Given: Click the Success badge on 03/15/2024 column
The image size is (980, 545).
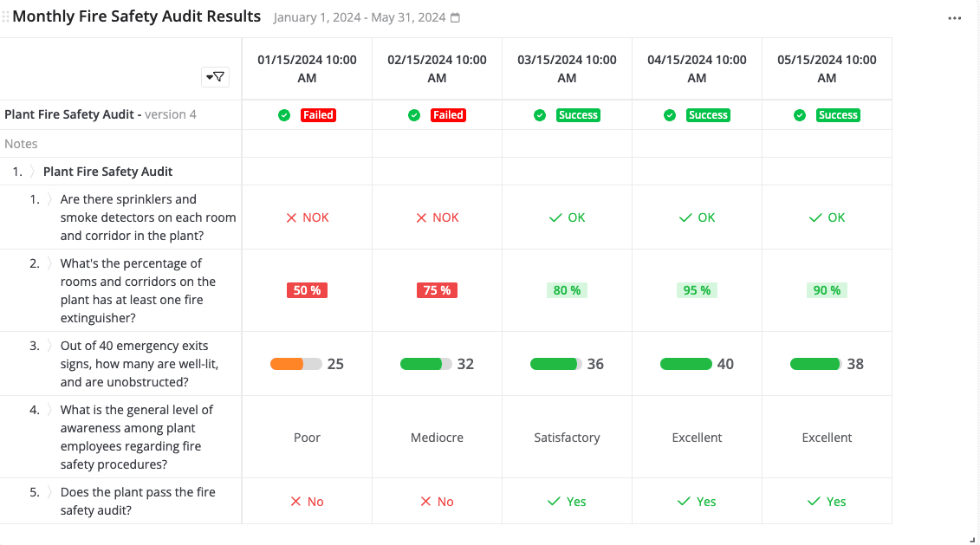Looking at the screenshot, I should (x=577, y=114).
